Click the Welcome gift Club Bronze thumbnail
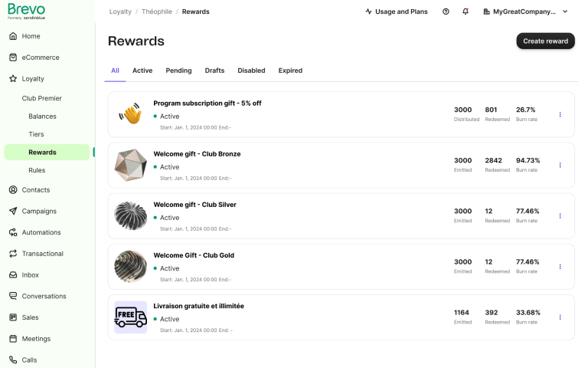 (130, 166)
